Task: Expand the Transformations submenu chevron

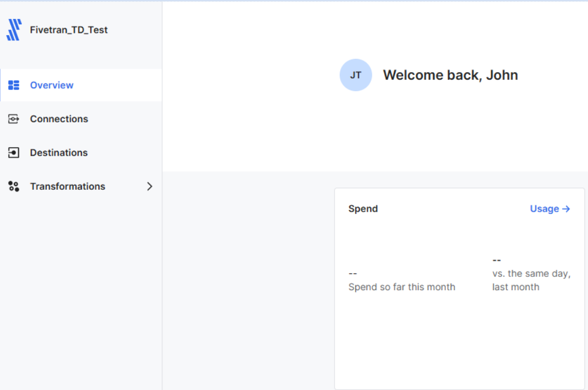Action: [x=150, y=186]
